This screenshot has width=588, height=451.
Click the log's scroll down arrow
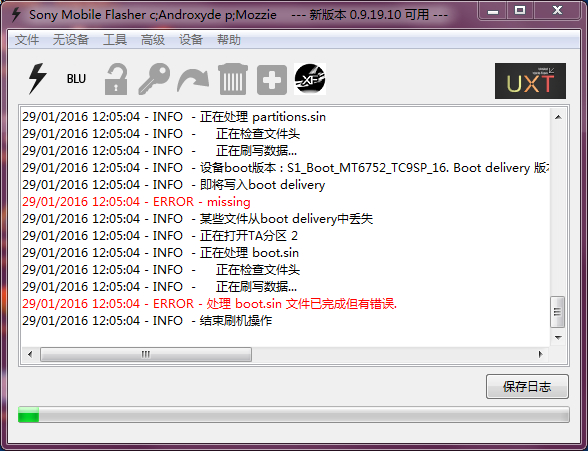[x=558, y=338]
